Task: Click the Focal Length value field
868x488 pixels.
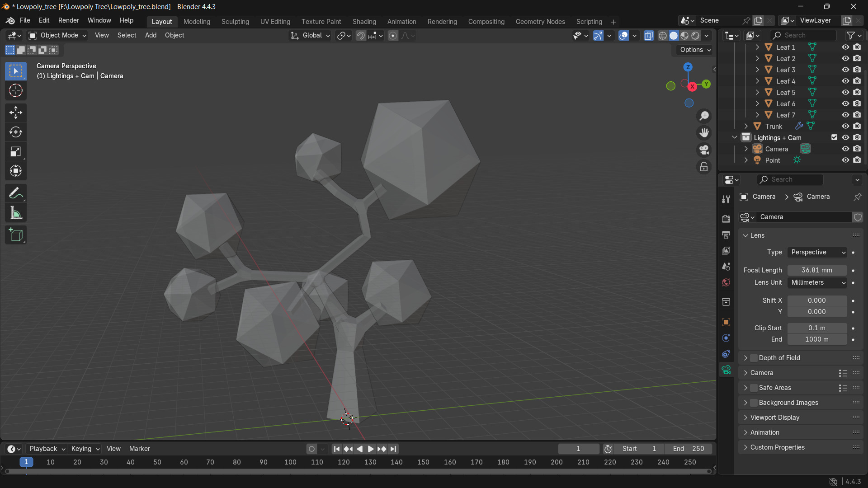Action: coord(817,270)
